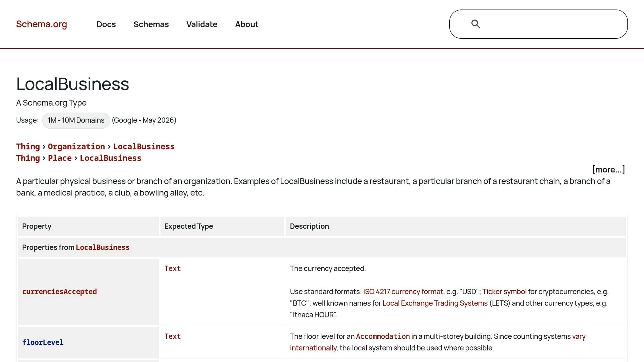Follow the ISO 4217 currency format link
Screen dimensions: 644x362
403,292
